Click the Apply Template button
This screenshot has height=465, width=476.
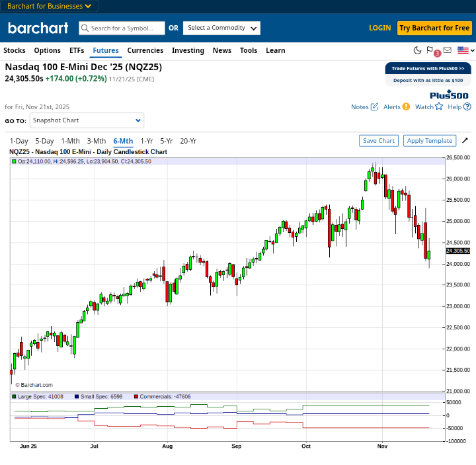pyautogui.click(x=430, y=141)
